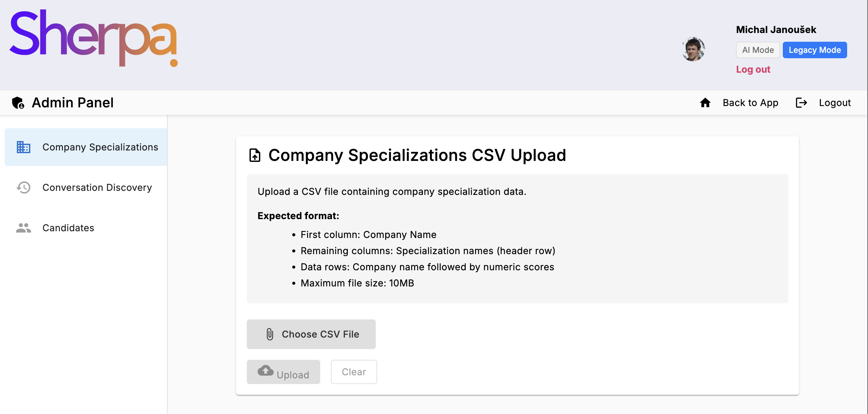Open the Candidates section
The image size is (868, 414).
point(68,228)
